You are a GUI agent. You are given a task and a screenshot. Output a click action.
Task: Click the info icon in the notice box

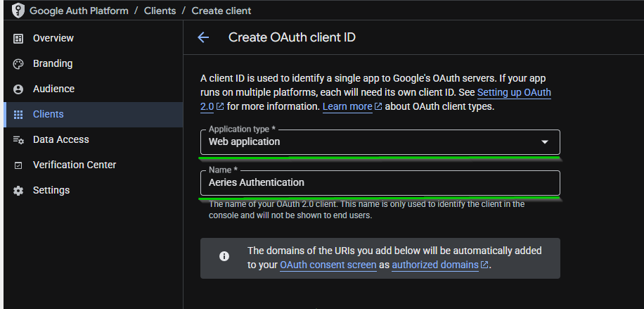point(224,256)
